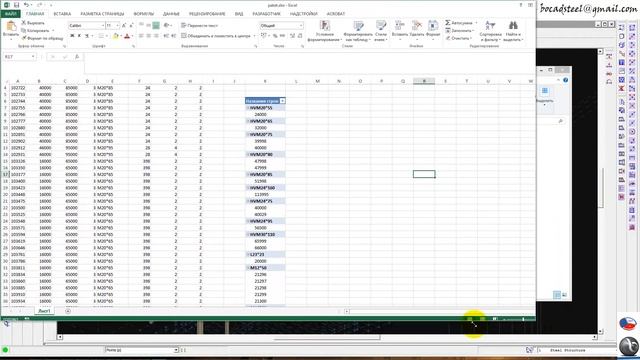This screenshot has width=640, height=360.
Task: Open pivot table row labels filter dropdown
Action: click(x=282, y=101)
